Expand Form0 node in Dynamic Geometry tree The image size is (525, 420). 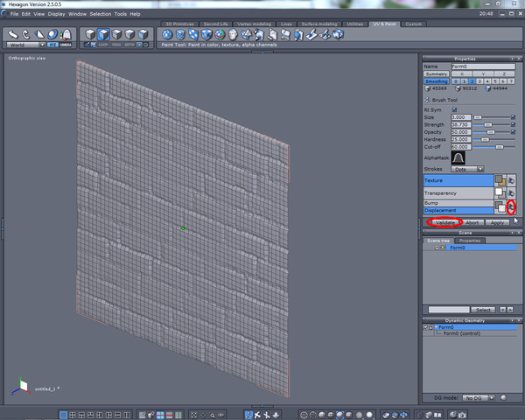tap(437, 327)
